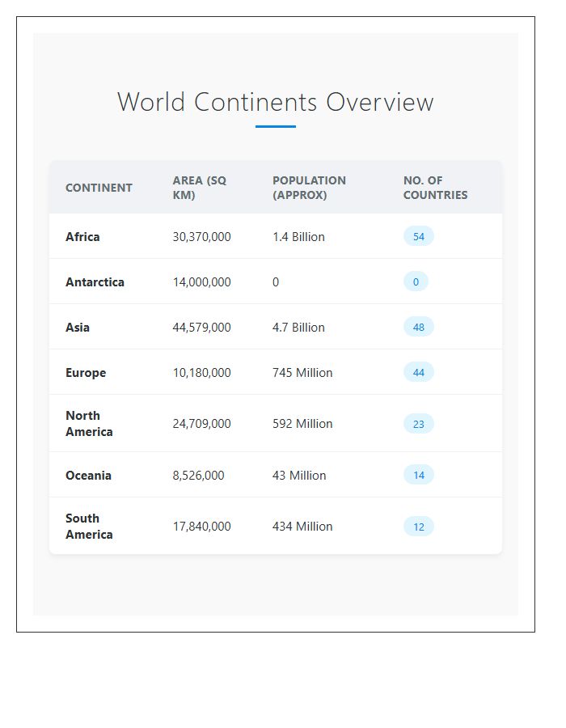Click the 434 Million population cell
The image size is (566, 728).
pyautogui.click(x=302, y=526)
